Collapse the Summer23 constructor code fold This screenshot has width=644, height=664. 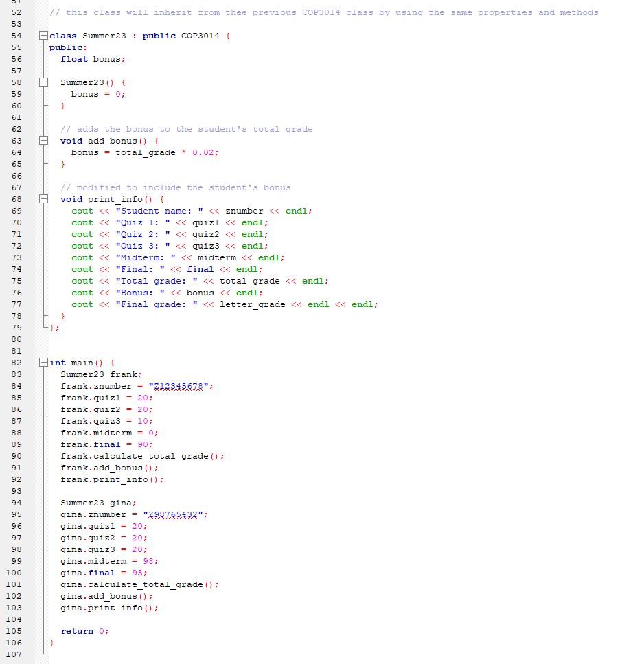pyautogui.click(x=43, y=82)
